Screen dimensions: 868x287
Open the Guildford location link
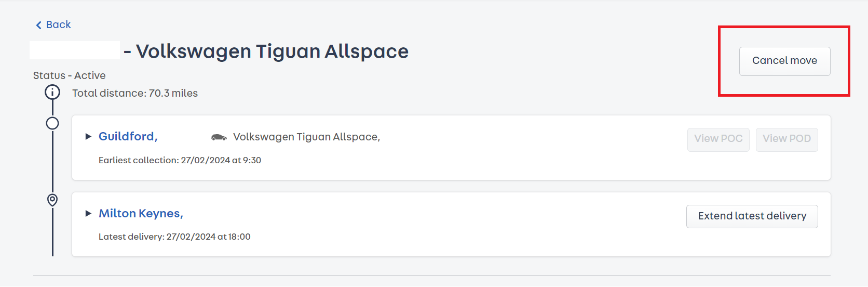[128, 136]
